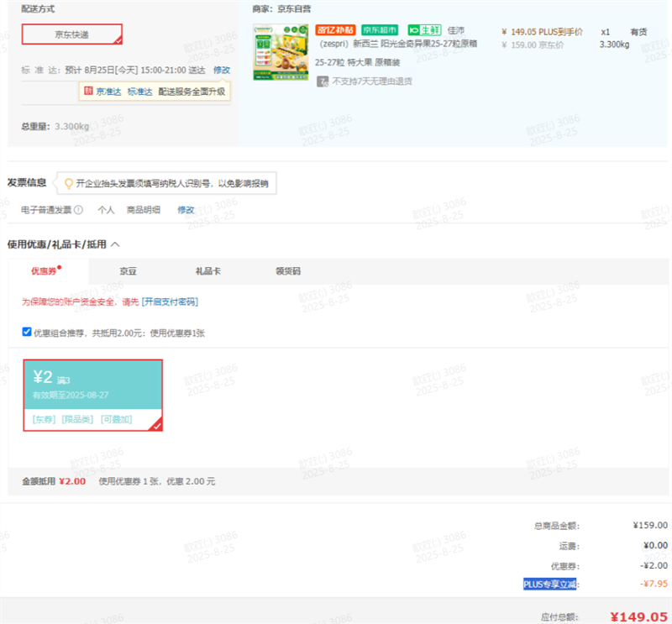Click the checkmark corner on ¥2 coupon
This screenshot has width=672, height=624.
[155, 425]
